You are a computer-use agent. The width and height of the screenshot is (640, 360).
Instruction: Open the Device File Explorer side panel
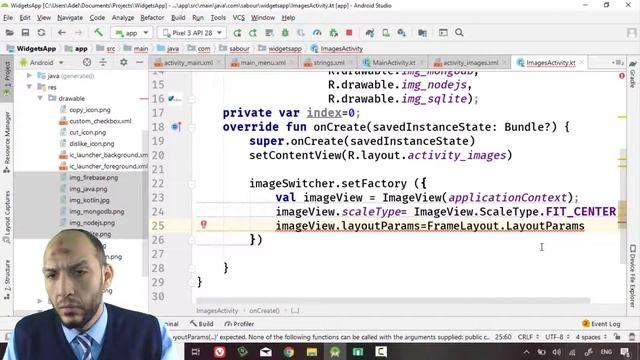click(633, 276)
